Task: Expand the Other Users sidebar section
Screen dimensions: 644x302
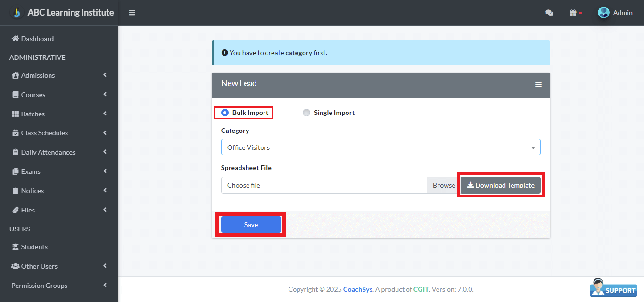Action: pyautogui.click(x=38, y=266)
